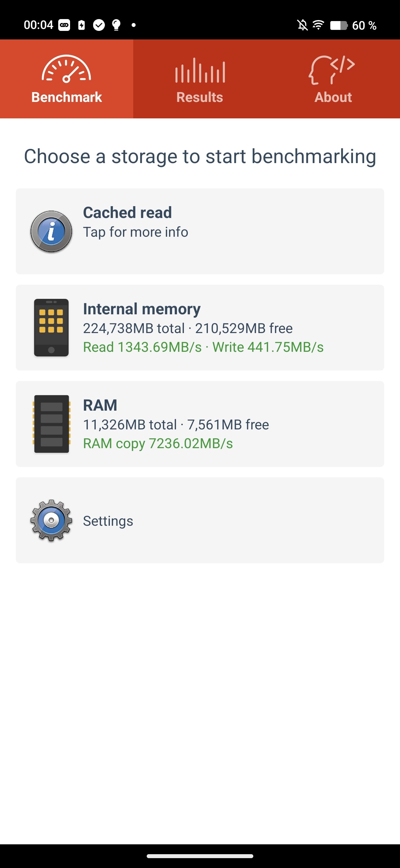Start benchmark on Internal memory title
This screenshot has height=868, width=400.
[141, 309]
